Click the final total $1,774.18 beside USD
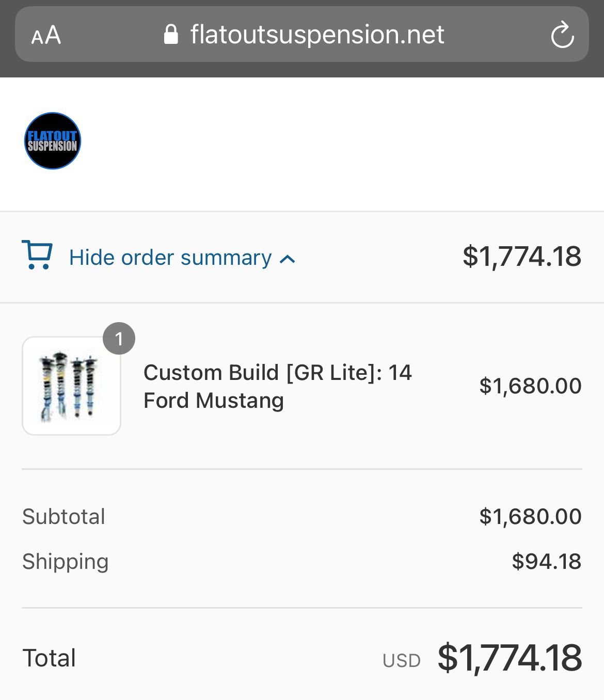 pos(510,658)
